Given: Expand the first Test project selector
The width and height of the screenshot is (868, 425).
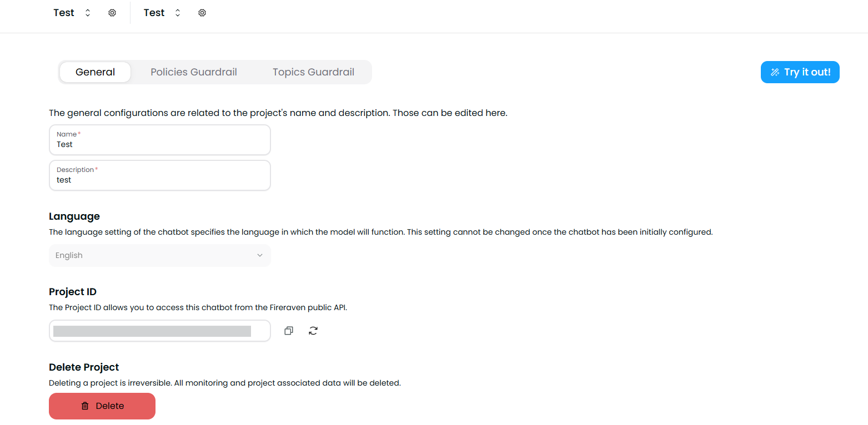Looking at the screenshot, I should 87,12.
